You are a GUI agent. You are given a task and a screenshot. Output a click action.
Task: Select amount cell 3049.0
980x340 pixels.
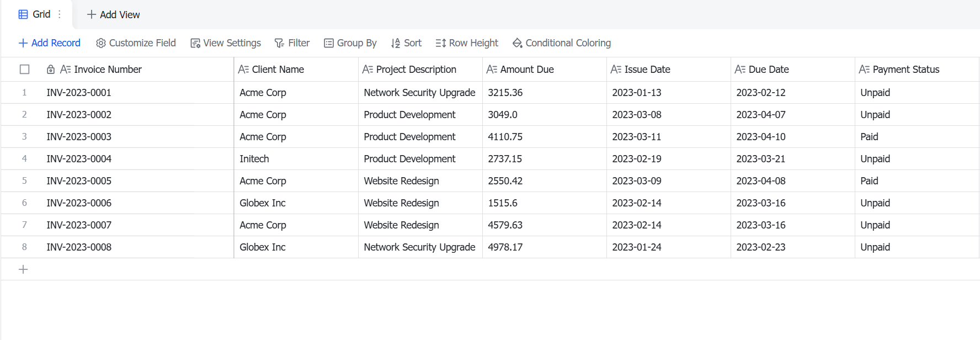545,115
